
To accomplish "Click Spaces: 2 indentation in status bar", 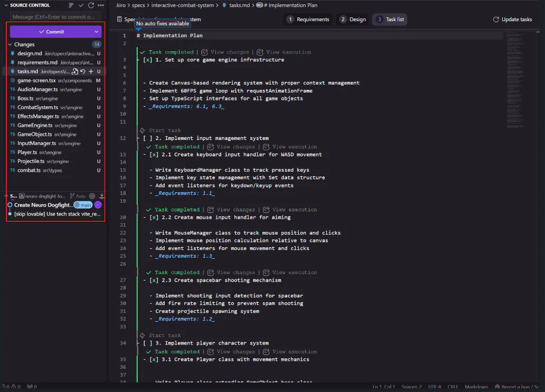I will 411,386.
